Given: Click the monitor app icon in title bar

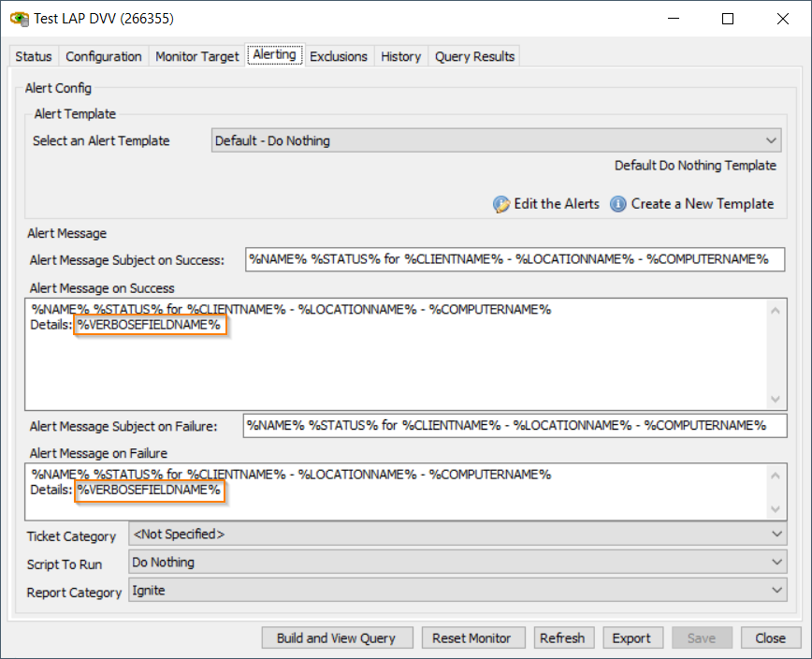Looking at the screenshot, I should point(20,19).
